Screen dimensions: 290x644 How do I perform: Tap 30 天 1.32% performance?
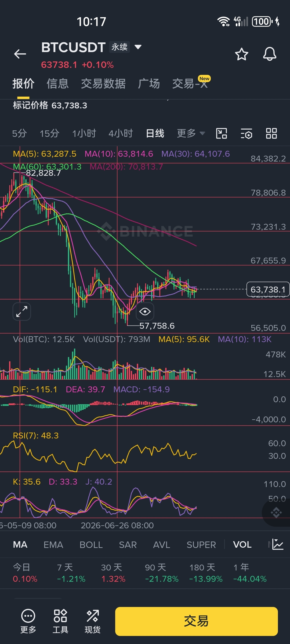click(x=113, y=573)
